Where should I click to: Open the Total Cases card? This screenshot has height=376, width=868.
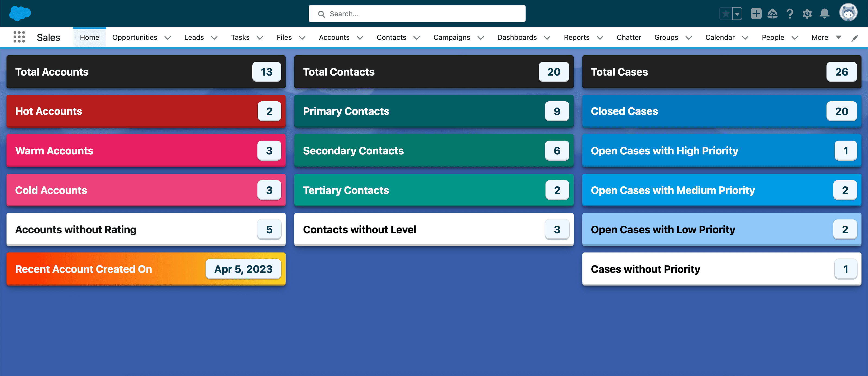722,72
